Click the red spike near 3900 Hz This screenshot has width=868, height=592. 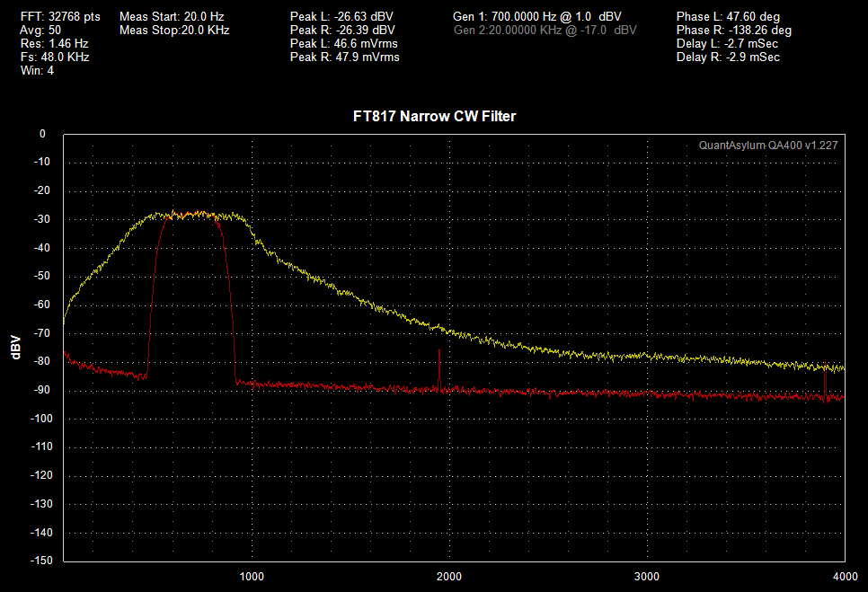click(x=825, y=382)
